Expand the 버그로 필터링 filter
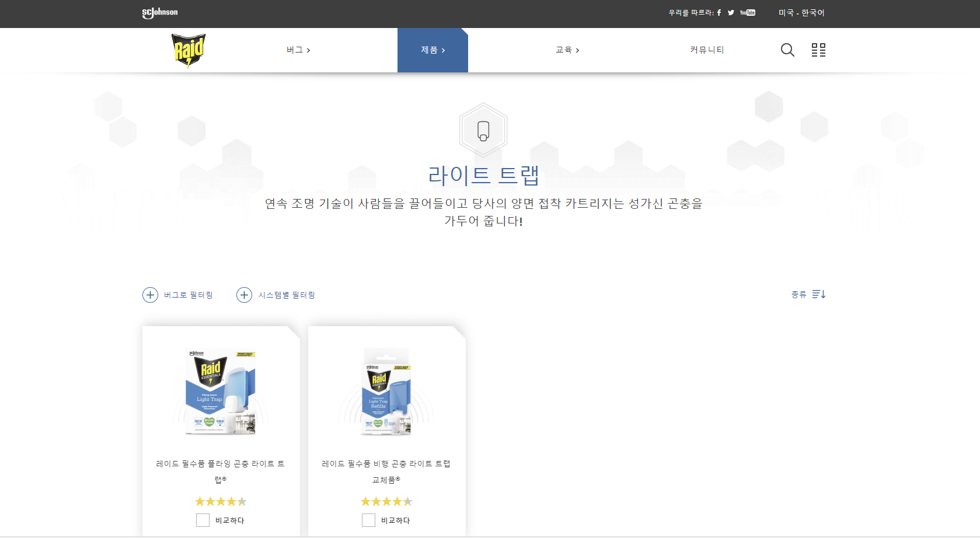Image resolution: width=980 pixels, height=538 pixels. coord(177,295)
